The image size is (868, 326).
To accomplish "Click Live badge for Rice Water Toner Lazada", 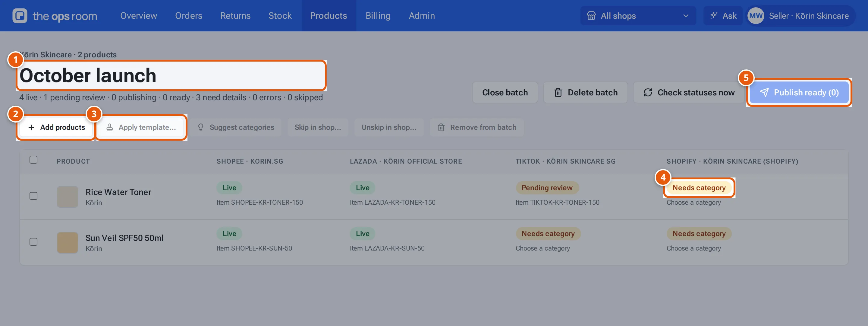I will (363, 188).
